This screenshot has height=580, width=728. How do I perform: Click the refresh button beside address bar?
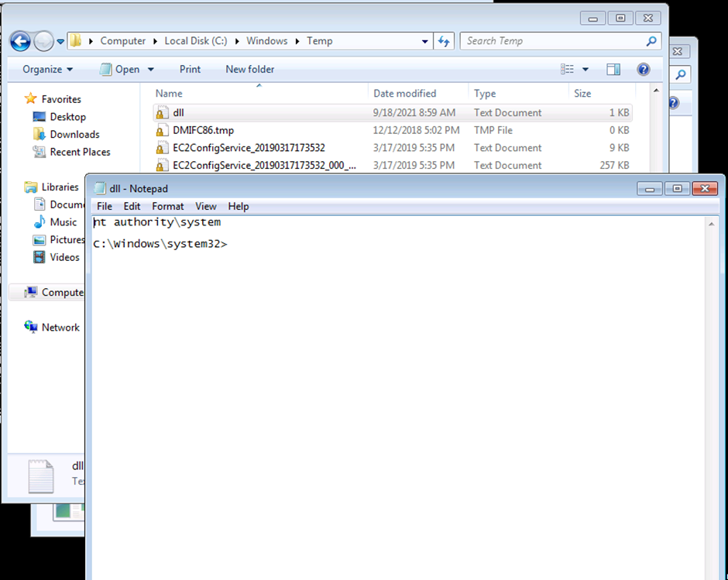point(445,41)
